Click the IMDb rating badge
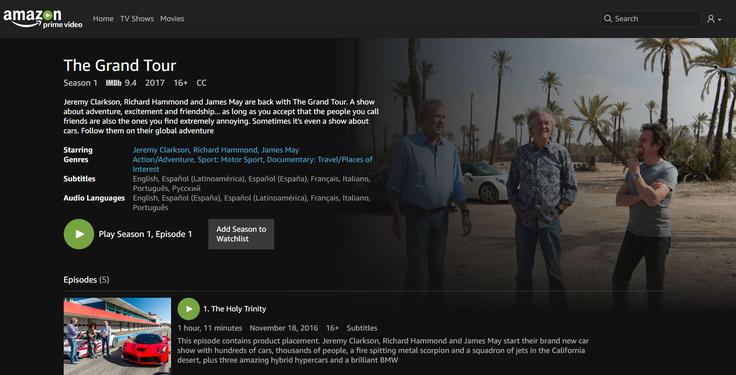The height and width of the screenshot is (375, 736). (114, 83)
